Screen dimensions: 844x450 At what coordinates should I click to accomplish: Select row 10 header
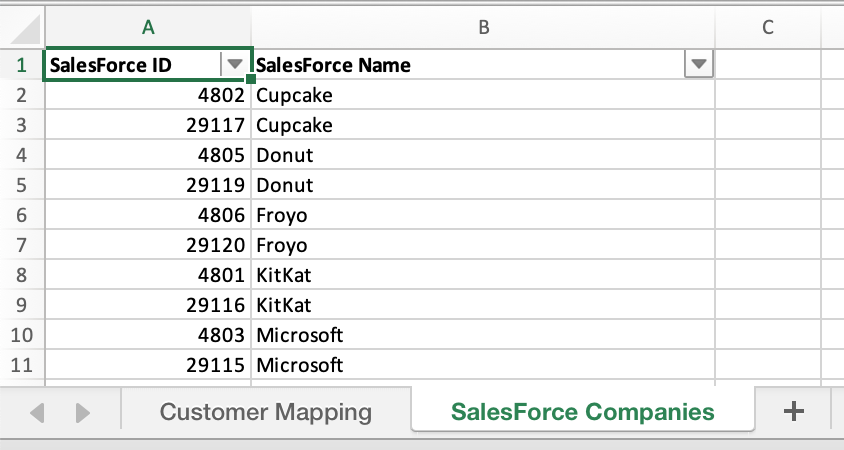click(22, 335)
